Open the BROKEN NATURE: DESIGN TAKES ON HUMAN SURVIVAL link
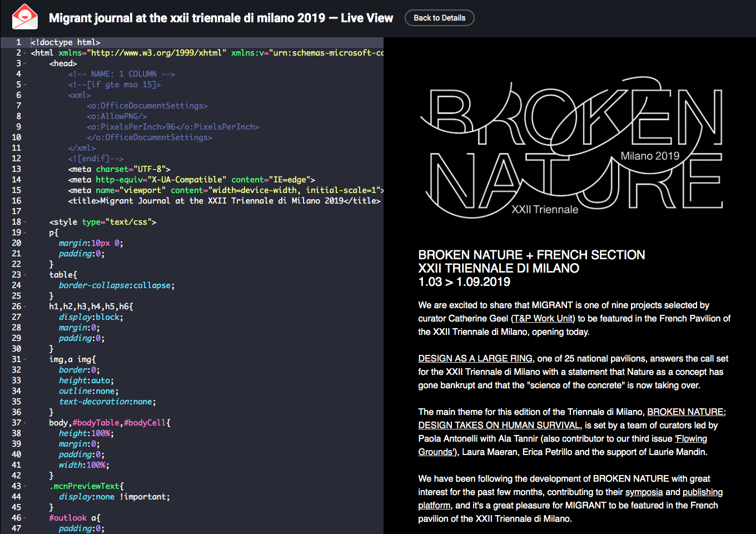Screen dimensions: 756x534 pyautogui.click(x=572, y=418)
